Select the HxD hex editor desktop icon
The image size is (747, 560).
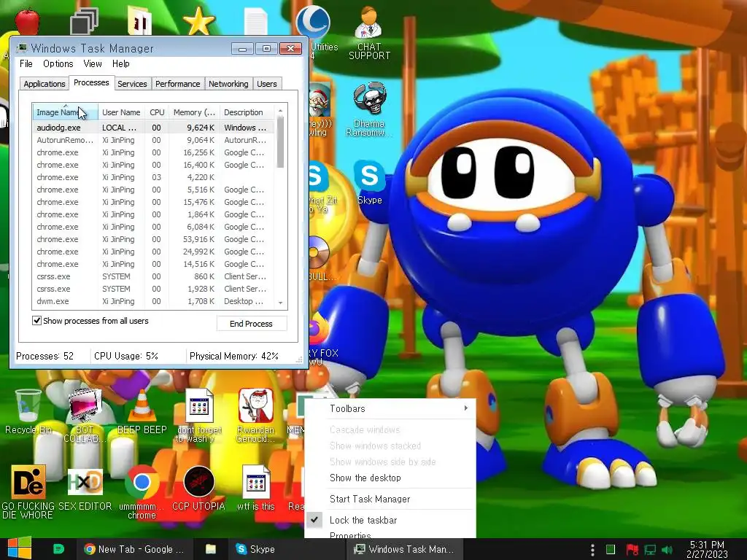coord(85,488)
